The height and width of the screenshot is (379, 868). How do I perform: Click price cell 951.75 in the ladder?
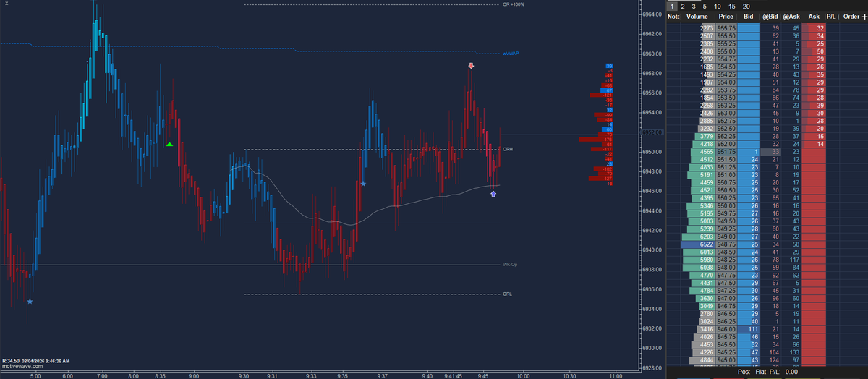click(x=727, y=152)
